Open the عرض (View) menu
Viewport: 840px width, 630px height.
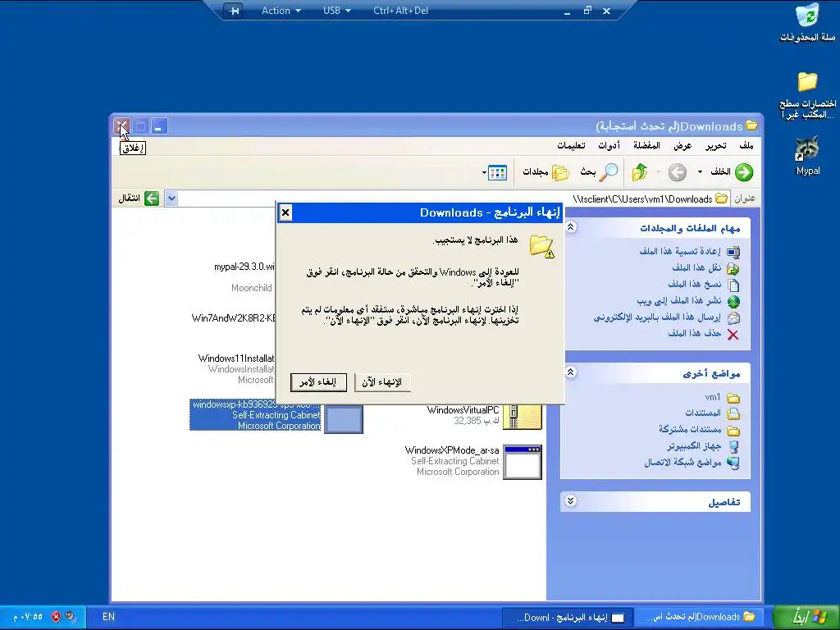(x=682, y=146)
